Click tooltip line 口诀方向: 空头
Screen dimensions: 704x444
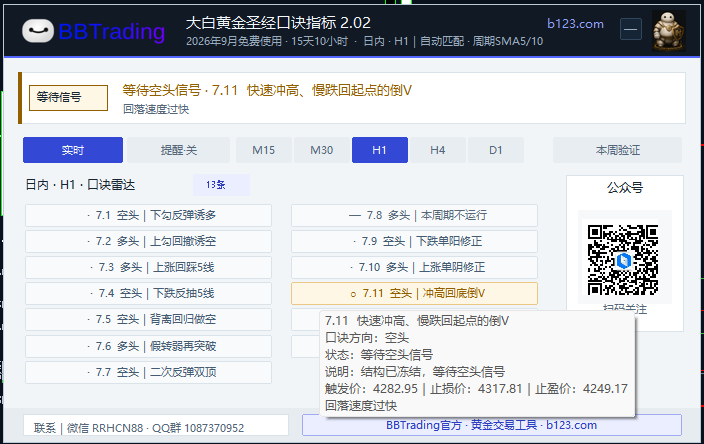[x=367, y=338]
